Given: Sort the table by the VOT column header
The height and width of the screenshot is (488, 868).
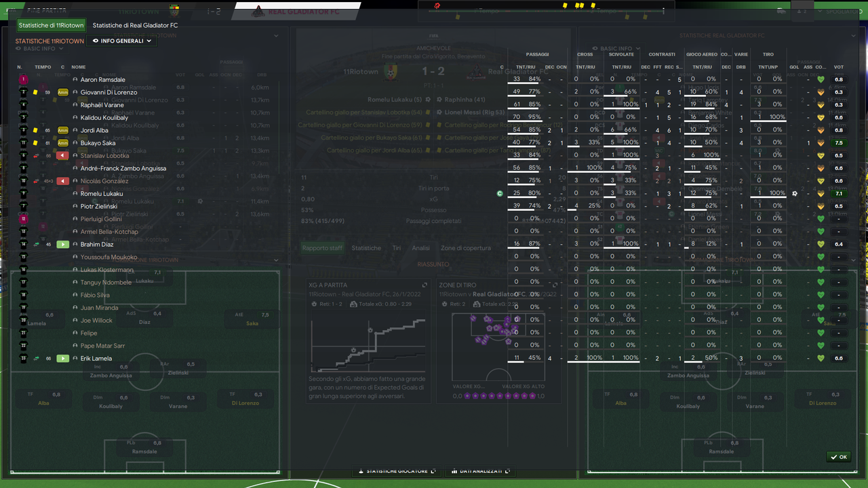Looking at the screenshot, I should 839,67.
